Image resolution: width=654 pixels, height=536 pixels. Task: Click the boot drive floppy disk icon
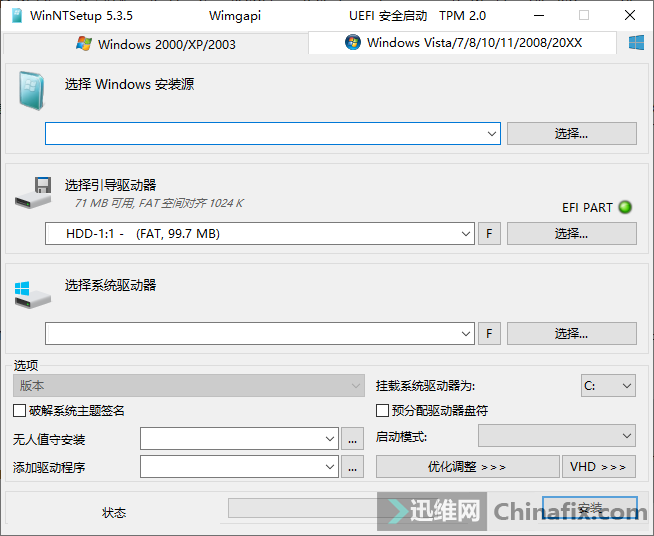tap(33, 193)
